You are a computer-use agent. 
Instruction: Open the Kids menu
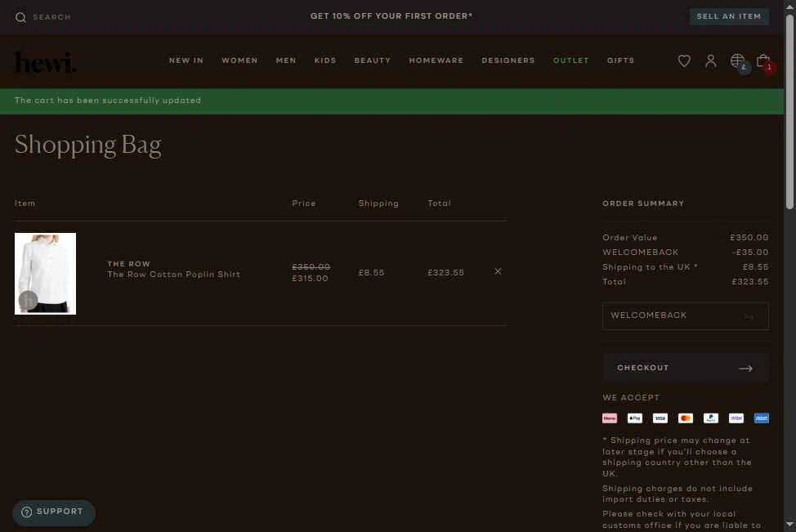click(x=325, y=60)
